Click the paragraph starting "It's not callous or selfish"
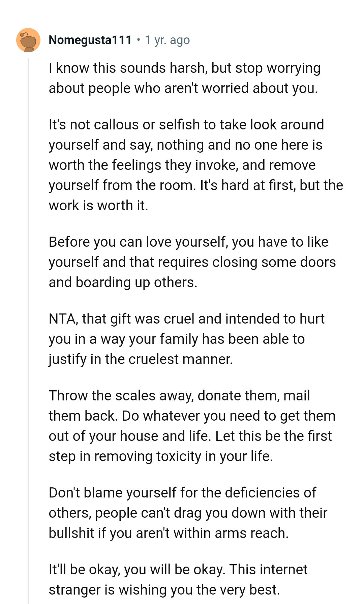This screenshot has height=604, width=364. [195, 165]
